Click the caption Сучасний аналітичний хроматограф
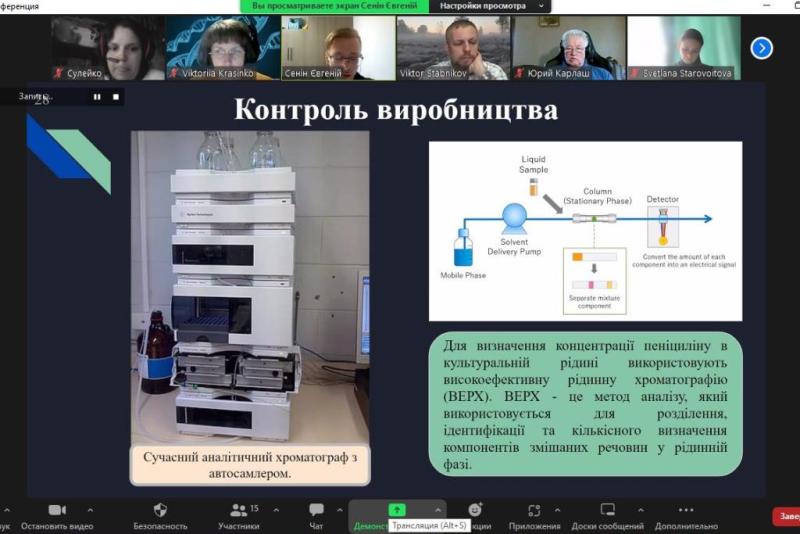Viewport: 800px width, 534px height. (x=250, y=465)
